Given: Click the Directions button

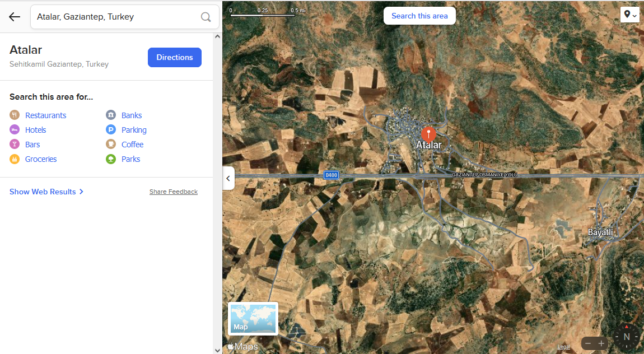Looking at the screenshot, I should (x=175, y=58).
